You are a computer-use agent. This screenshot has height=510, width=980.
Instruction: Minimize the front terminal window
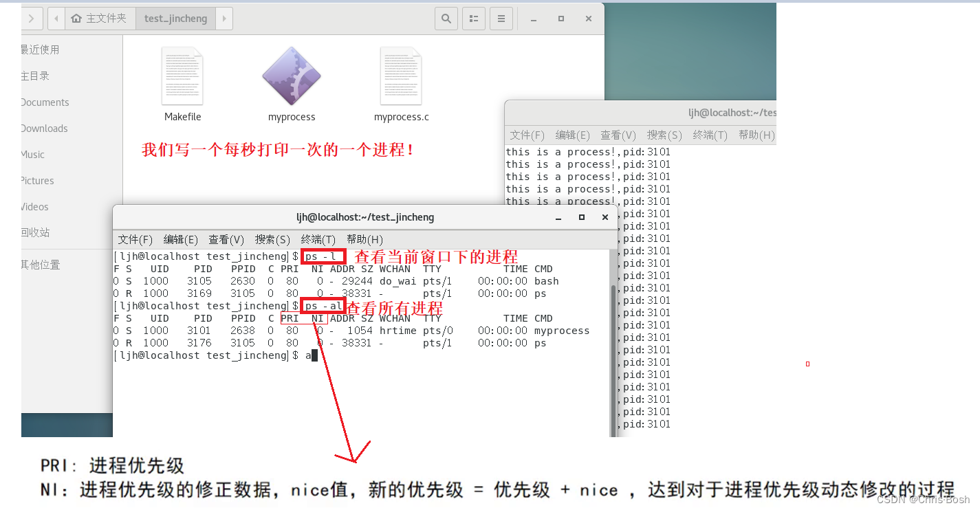559,217
